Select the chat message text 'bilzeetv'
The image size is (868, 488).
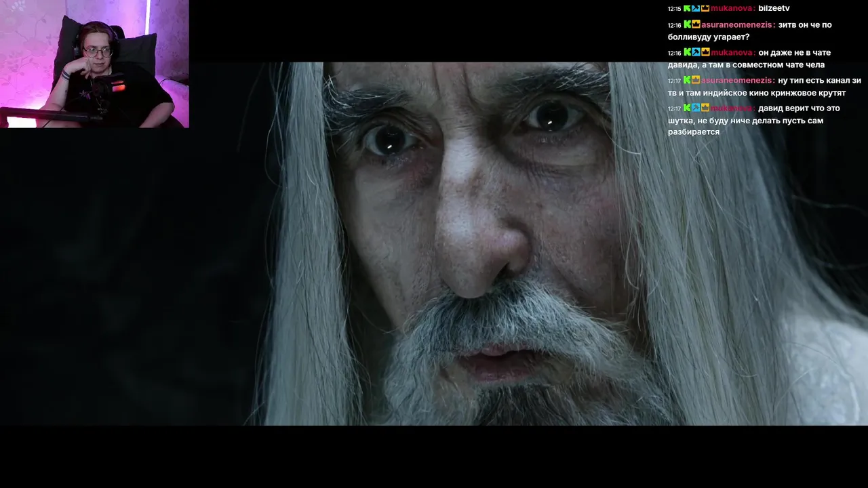tap(774, 8)
